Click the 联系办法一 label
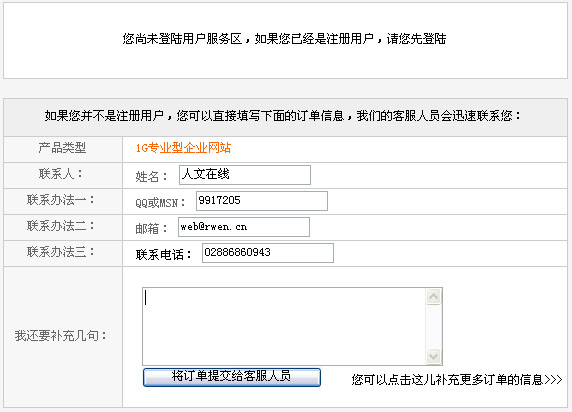The image size is (572, 412). pyautogui.click(x=61, y=200)
